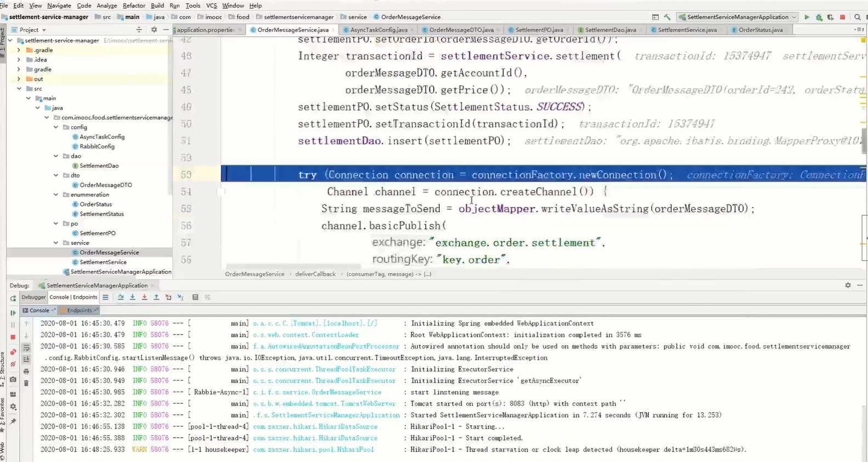The image size is (868, 462).
Task: Clear console with trash icon
Action: (x=26, y=383)
